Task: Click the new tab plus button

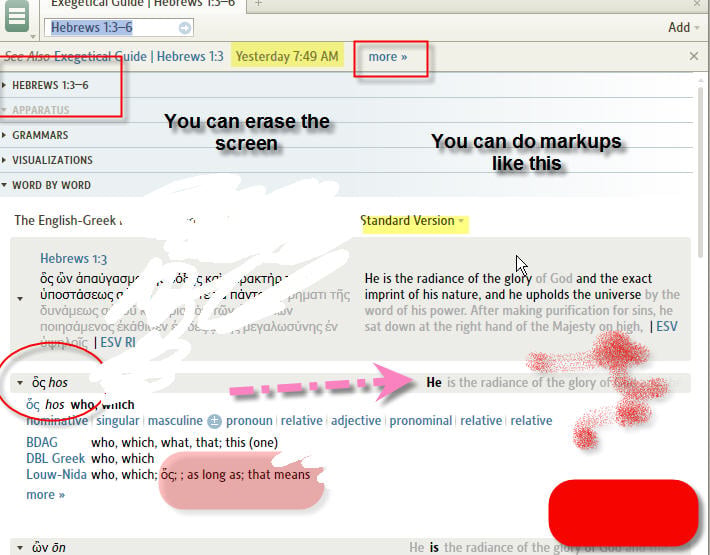Action: pyautogui.click(x=258, y=4)
